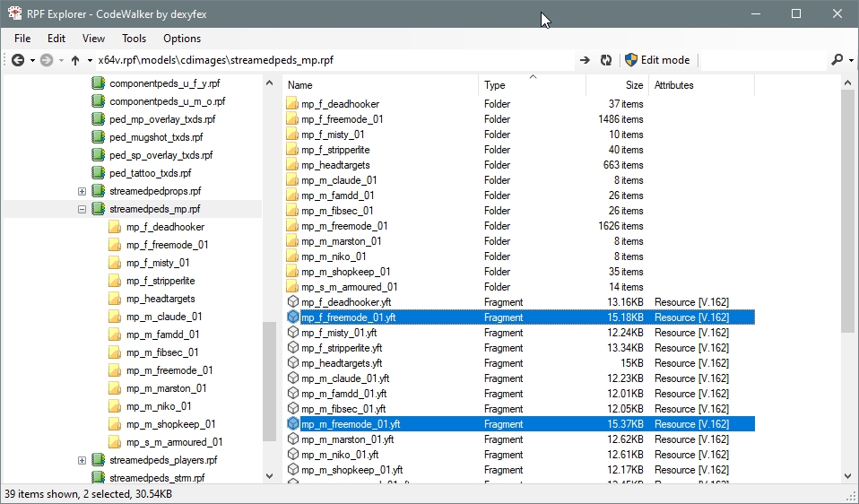This screenshot has width=859, height=504.
Task: Select mp_m_niko_01 folder in tree
Action: point(158,406)
